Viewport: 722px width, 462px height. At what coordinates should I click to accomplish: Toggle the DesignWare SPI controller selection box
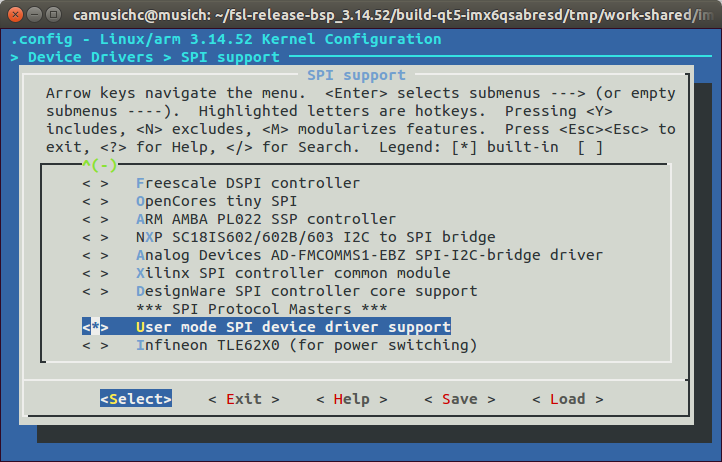96,291
